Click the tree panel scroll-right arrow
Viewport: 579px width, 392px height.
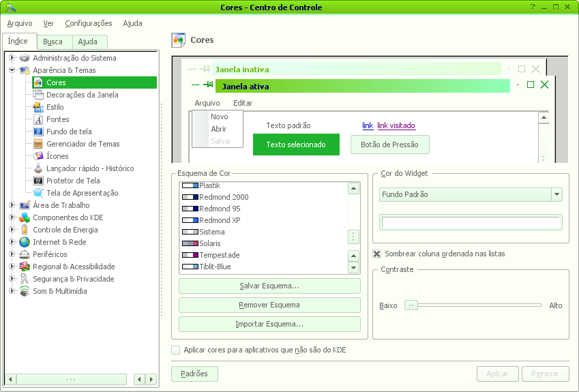point(151,379)
